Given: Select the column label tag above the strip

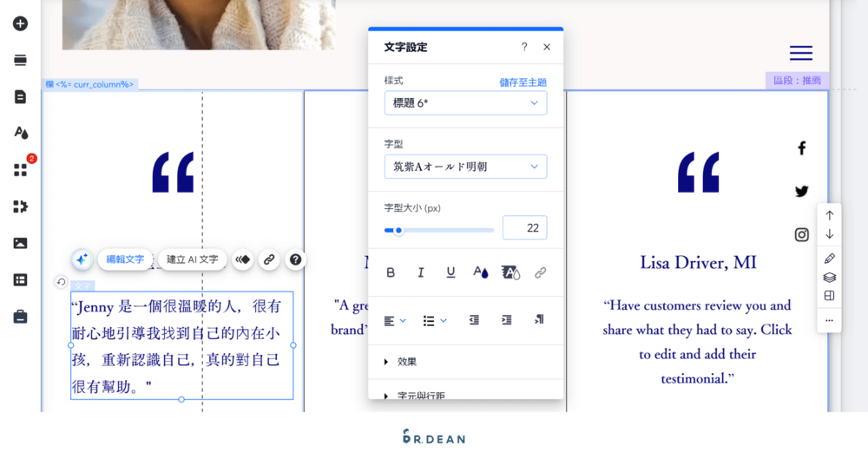Looking at the screenshot, I should click(x=90, y=84).
